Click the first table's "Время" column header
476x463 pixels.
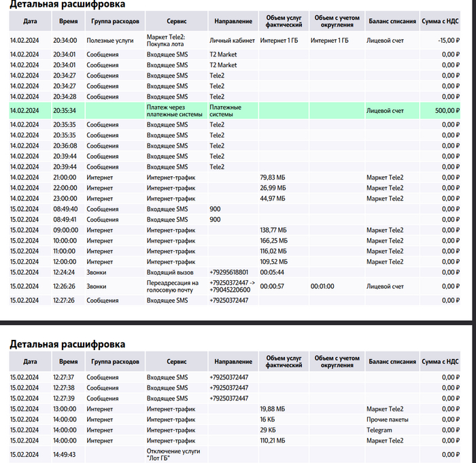click(x=68, y=21)
